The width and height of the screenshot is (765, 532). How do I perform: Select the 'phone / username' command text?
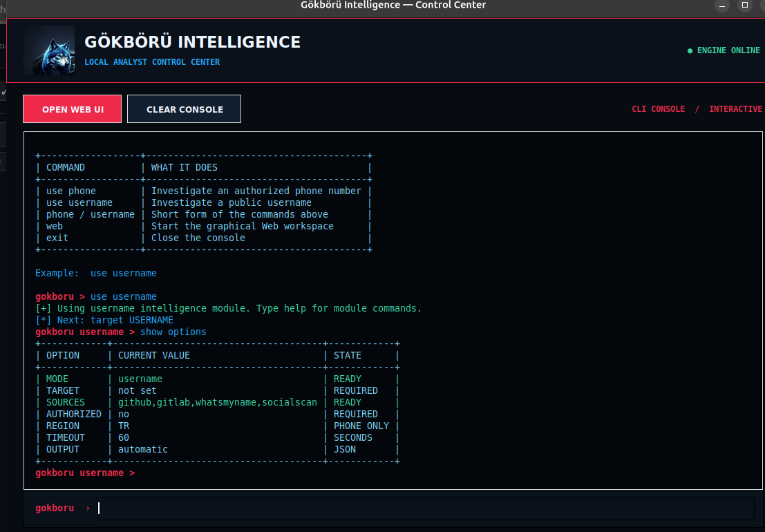(91, 214)
